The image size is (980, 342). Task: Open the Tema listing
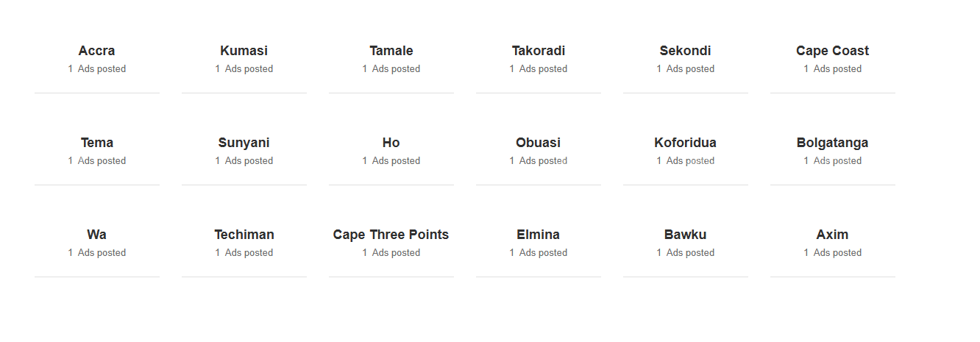point(96,143)
